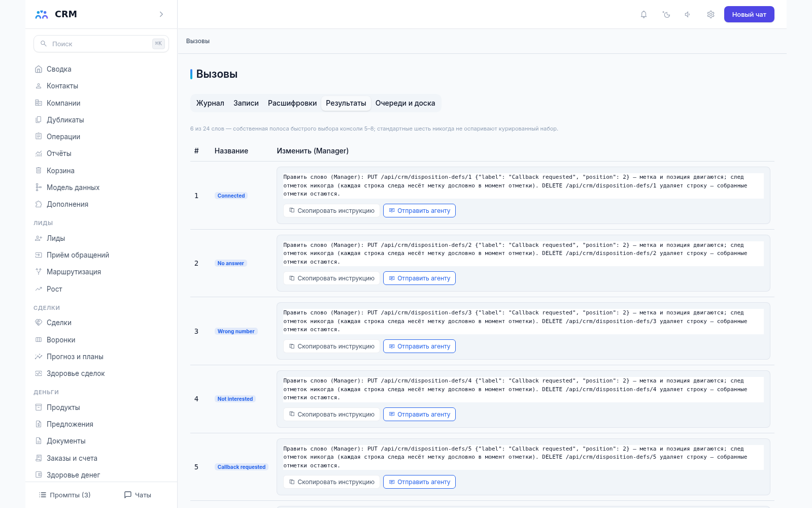Switch to Очереди и доска tab
812x508 pixels.
[x=405, y=103]
